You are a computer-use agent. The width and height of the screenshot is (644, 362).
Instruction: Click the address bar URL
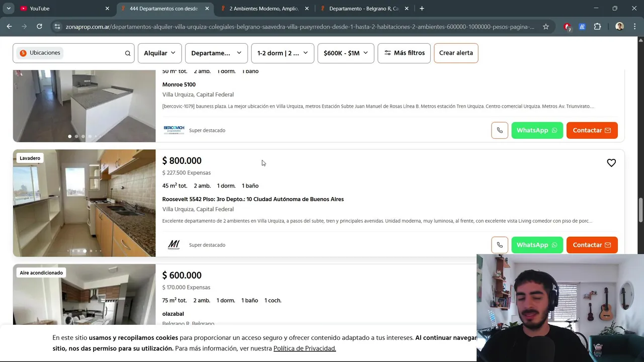(x=300, y=27)
